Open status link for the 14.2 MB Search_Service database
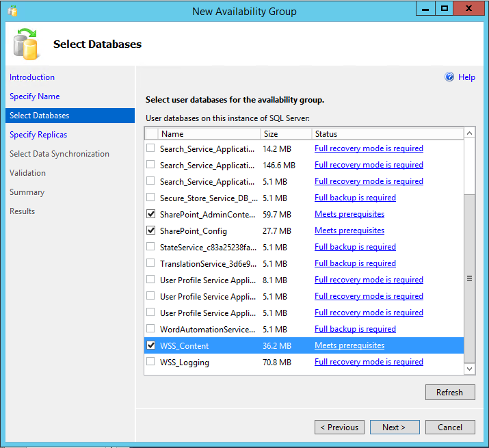 tap(369, 148)
